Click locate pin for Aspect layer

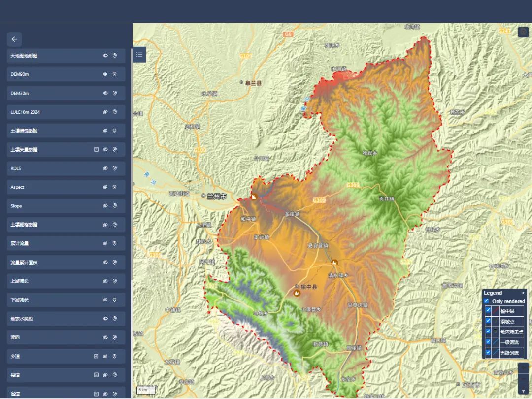tap(115, 187)
